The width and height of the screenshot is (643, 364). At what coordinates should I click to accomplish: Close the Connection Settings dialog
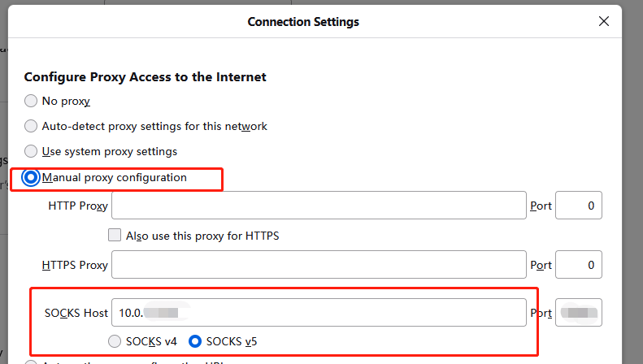pos(603,22)
